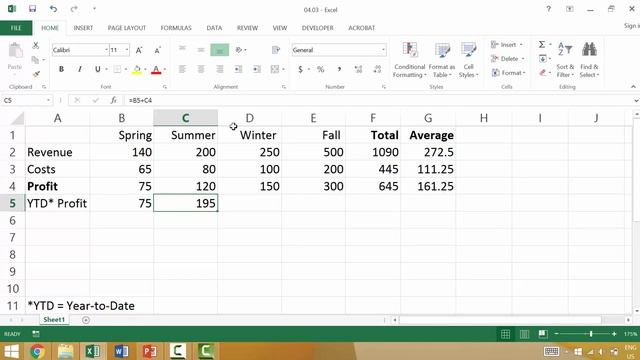Switch to the FORMULAS tab
The height and width of the screenshot is (360, 640).
(176, 28)
